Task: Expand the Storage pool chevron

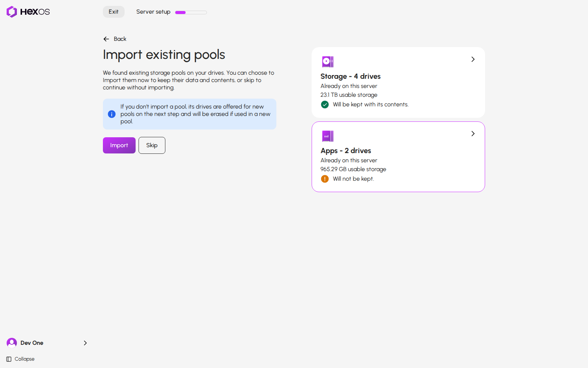Action: point(473,59)
